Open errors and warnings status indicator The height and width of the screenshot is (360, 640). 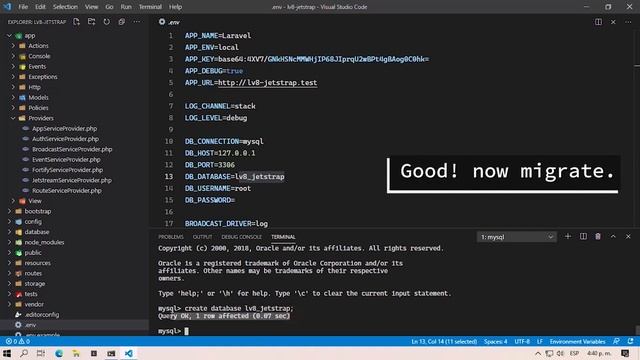(18, 341)
